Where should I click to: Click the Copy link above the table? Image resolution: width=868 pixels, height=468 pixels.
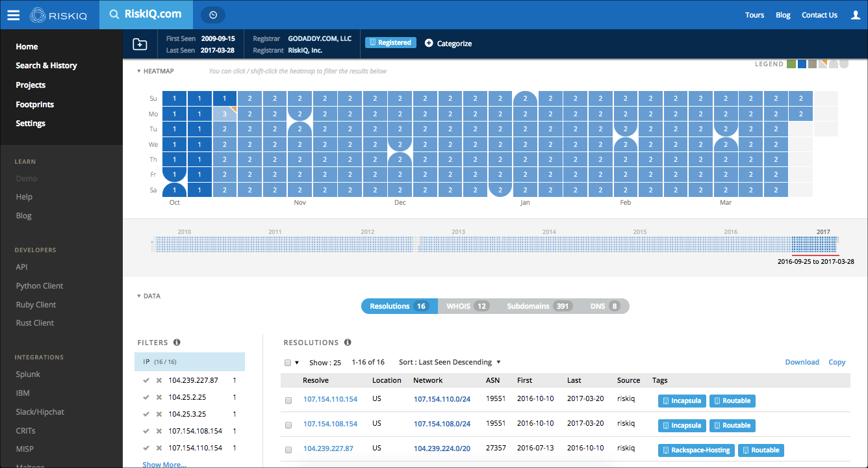(837, 362)
